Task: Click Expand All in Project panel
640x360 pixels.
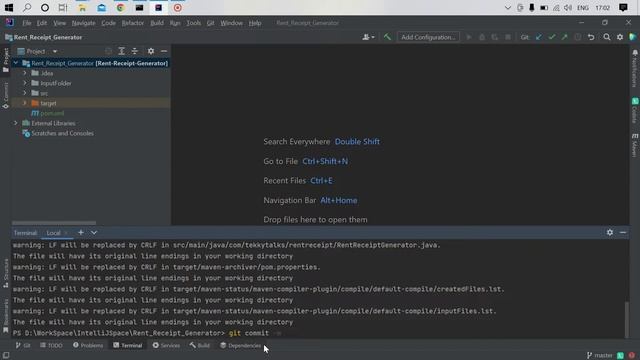Action: pyautogui.click(x=122, y=51)
